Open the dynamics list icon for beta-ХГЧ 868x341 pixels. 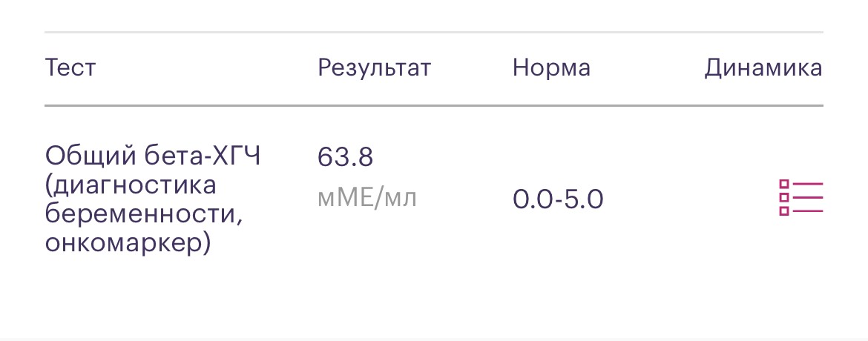pos(801,198)
